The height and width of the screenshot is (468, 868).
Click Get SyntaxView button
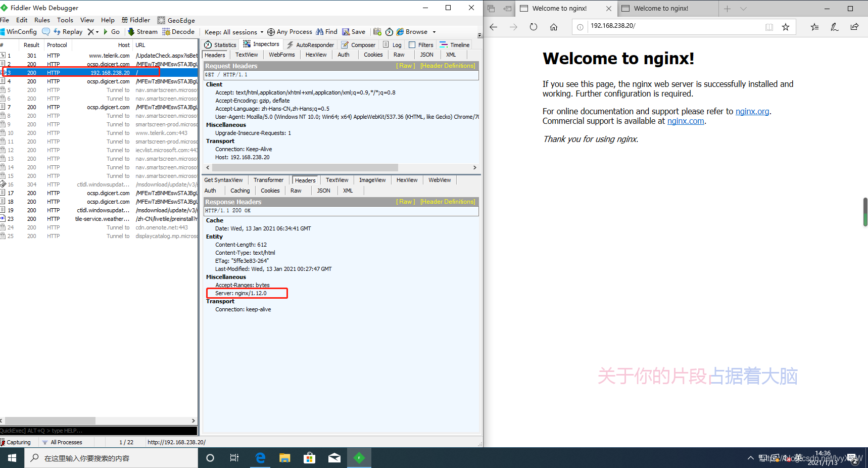223,180
